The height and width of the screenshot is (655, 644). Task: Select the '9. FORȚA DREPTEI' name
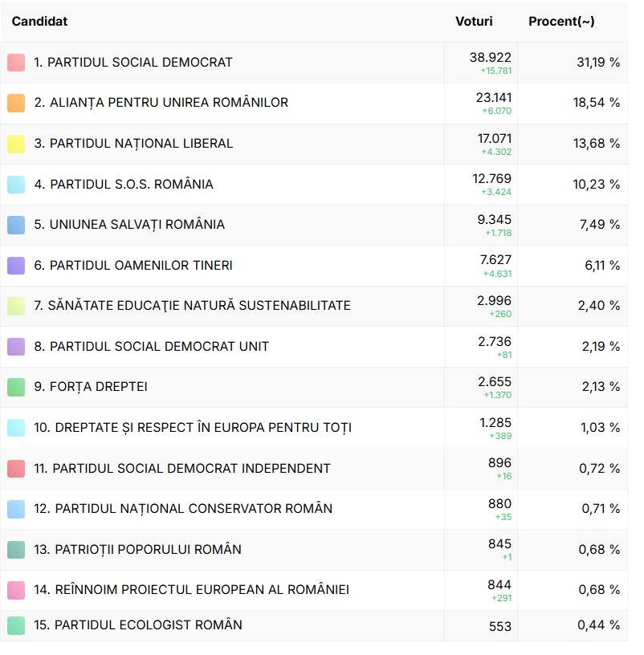click(x=91, y=387)
